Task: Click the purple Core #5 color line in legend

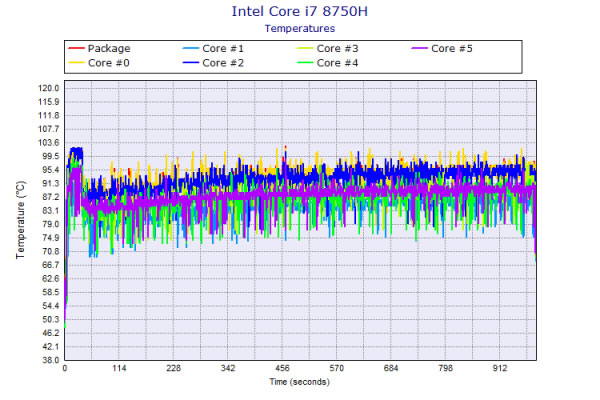Action: point(419,49)
